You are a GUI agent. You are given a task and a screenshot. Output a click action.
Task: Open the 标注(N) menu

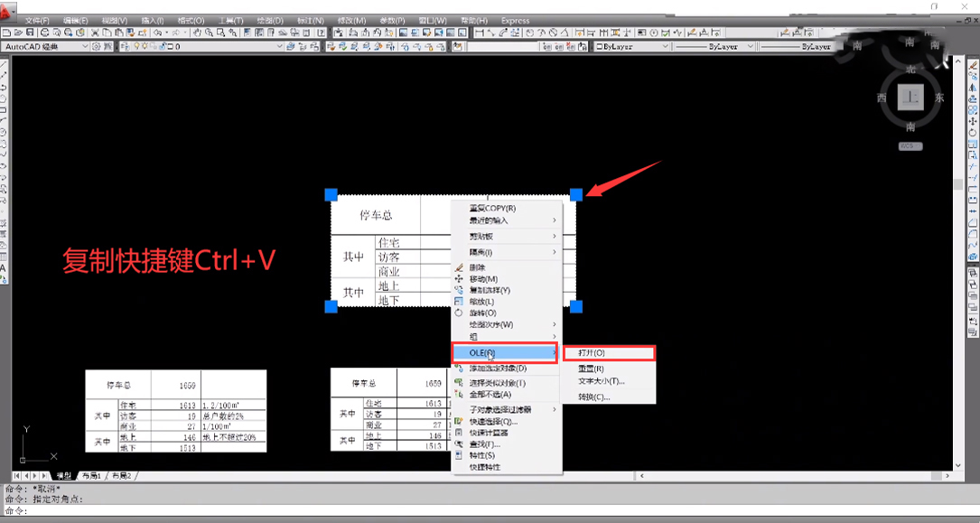(x=312, y=21)
